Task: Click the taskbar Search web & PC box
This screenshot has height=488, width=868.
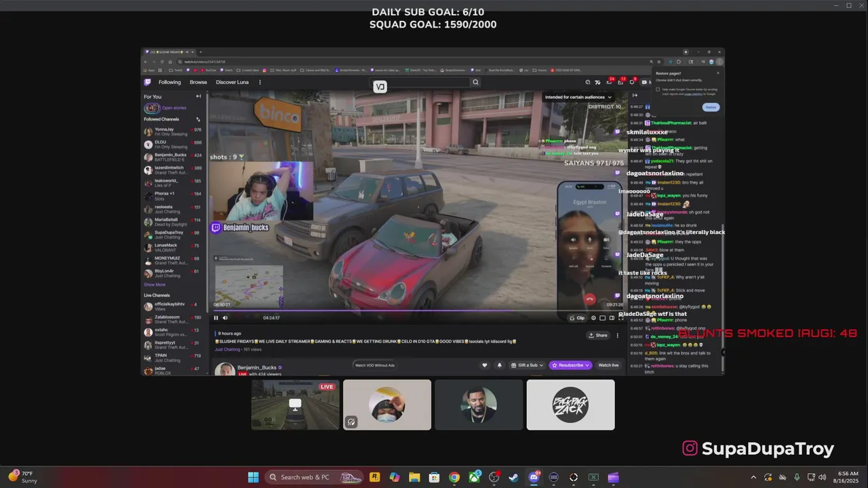Action: click(x=314, y=477)
